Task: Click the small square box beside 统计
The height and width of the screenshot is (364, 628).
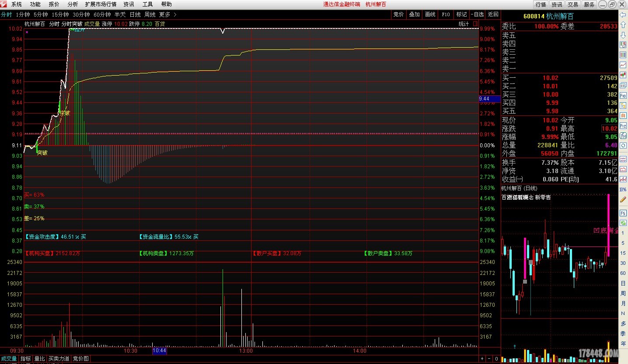Action: tap(475, 24)
